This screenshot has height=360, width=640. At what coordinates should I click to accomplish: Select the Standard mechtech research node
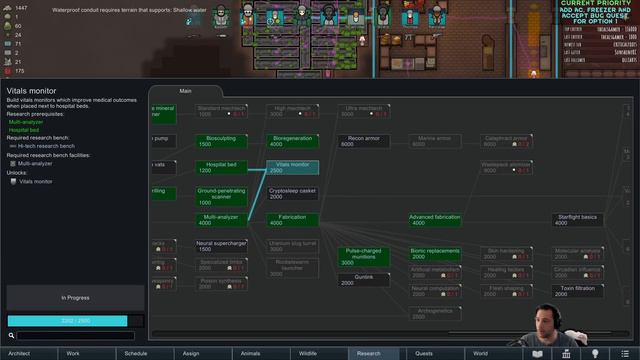click(221, 111)
